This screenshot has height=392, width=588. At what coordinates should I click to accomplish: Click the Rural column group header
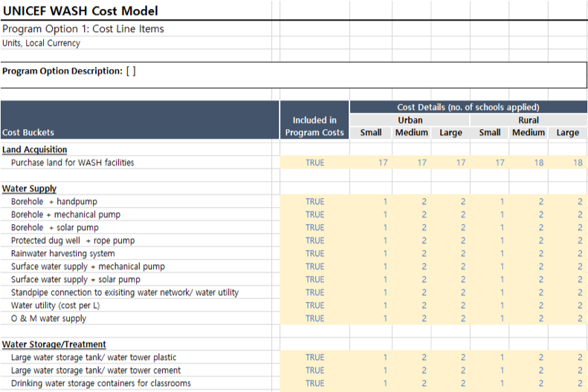(x=529, y=120)
